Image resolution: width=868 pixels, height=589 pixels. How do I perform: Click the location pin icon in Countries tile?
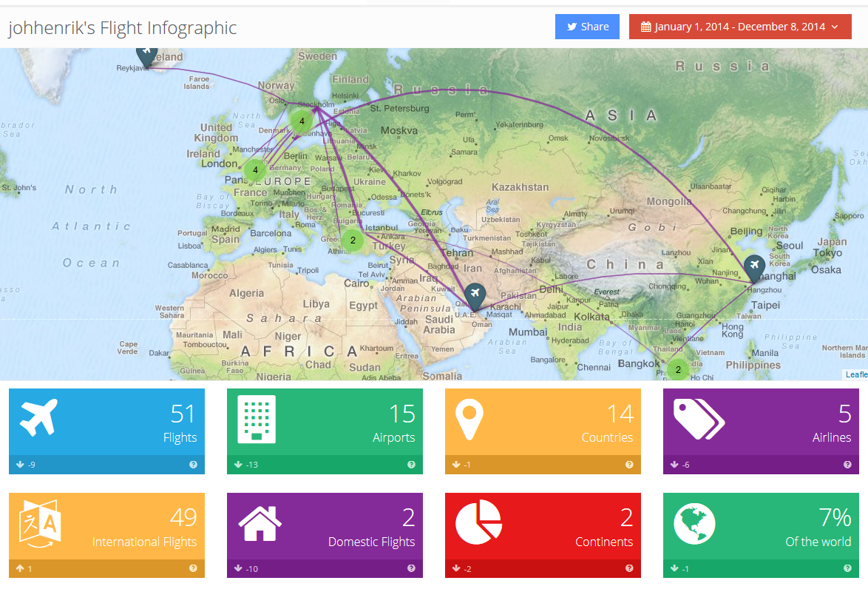tap(469, 420)
